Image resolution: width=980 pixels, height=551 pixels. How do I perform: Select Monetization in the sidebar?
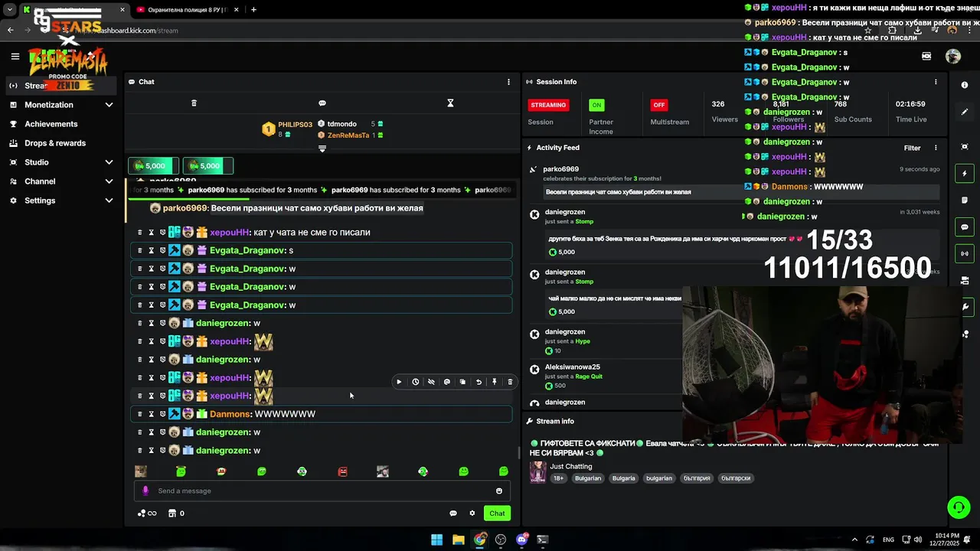point(49,105)
